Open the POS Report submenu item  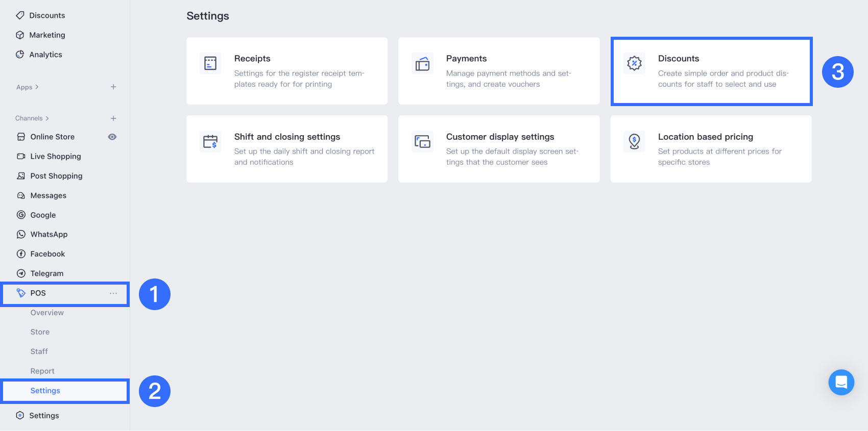(x=42, y=371)
